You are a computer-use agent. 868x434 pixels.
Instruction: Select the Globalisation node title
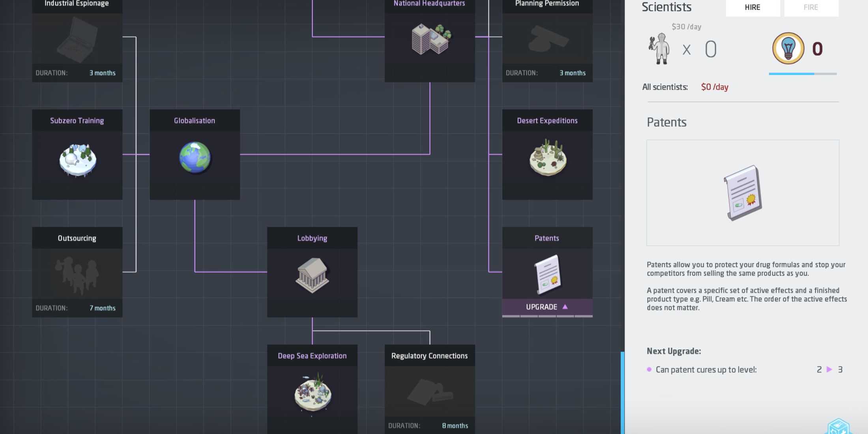click(195, 121)
